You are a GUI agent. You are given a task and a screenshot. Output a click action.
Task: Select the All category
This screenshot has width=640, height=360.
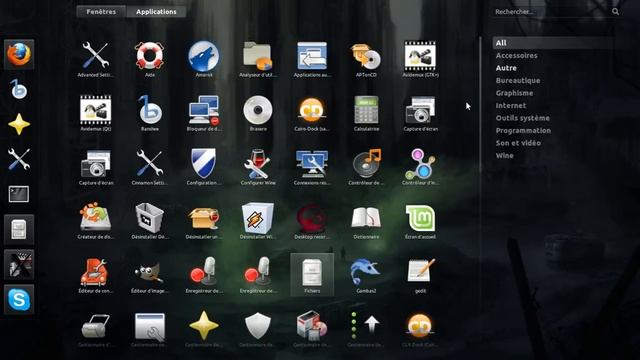point(553,43)
